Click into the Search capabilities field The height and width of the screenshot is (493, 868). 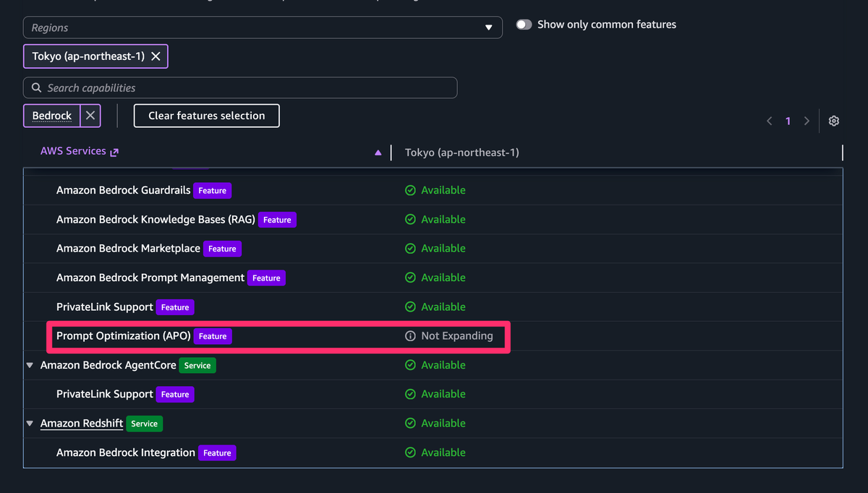pyautogui.click(x=240, y=87)
